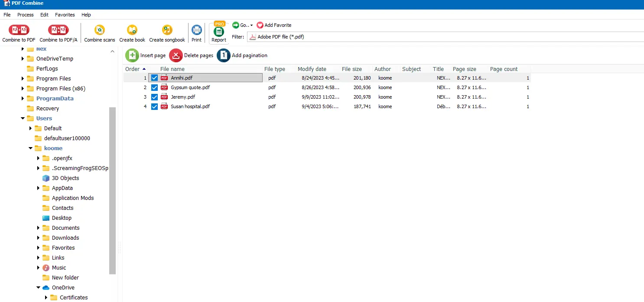Open the Go dropdown arrow

251,26
